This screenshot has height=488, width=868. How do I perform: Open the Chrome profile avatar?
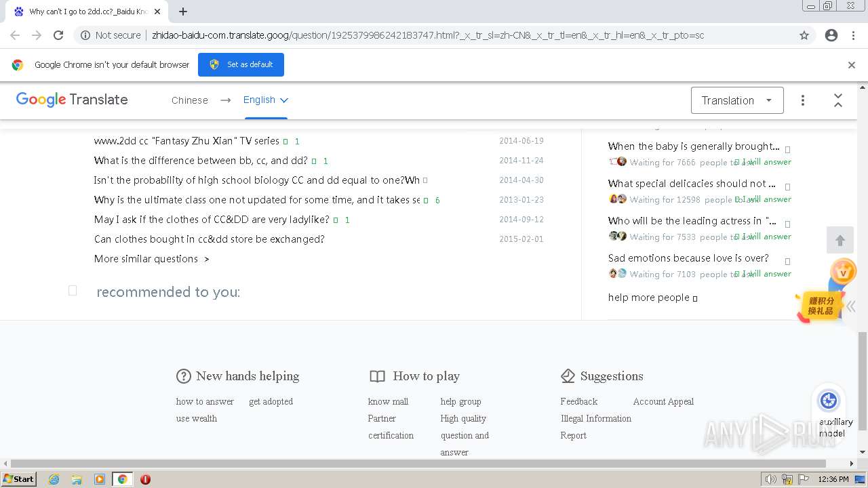831,35
